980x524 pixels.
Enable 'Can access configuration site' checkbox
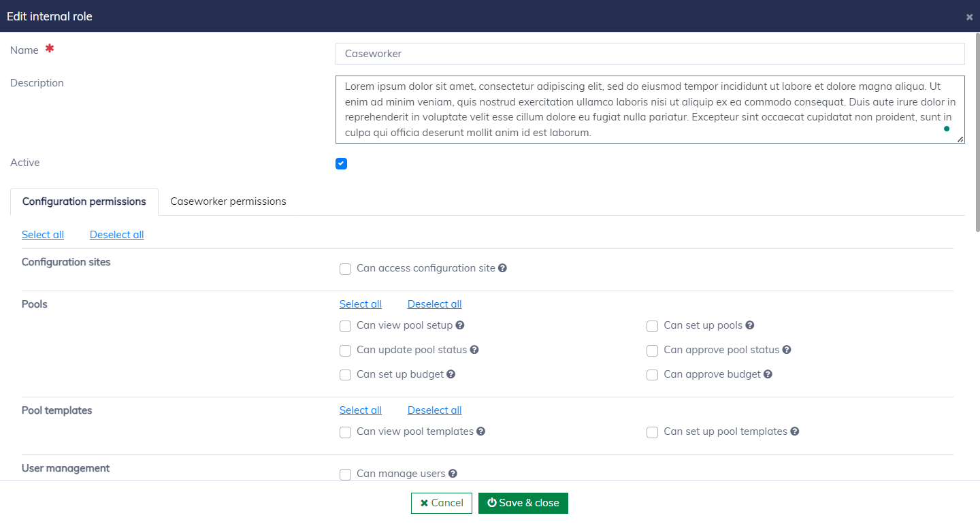click(x=346, y=269)
